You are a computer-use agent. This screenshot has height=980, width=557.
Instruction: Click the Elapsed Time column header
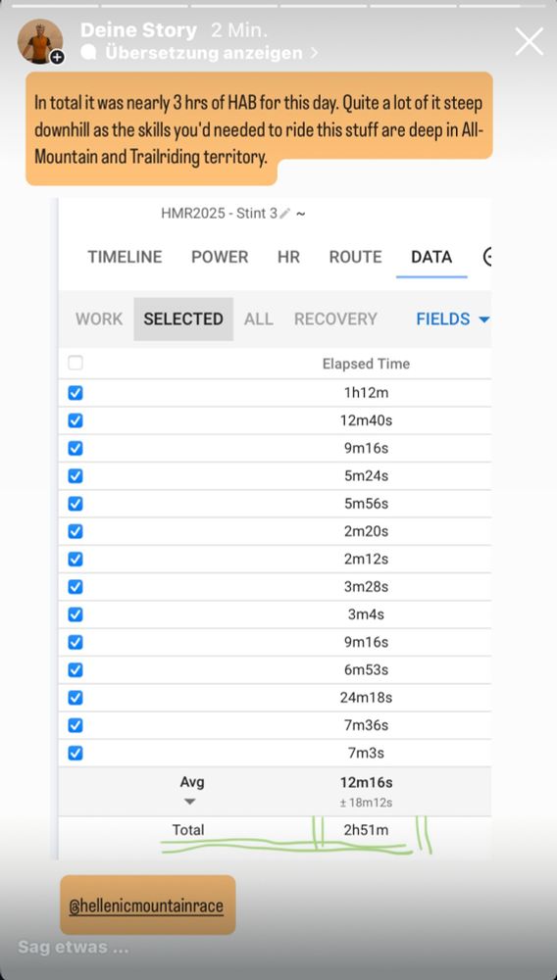[x=366, y=364]
